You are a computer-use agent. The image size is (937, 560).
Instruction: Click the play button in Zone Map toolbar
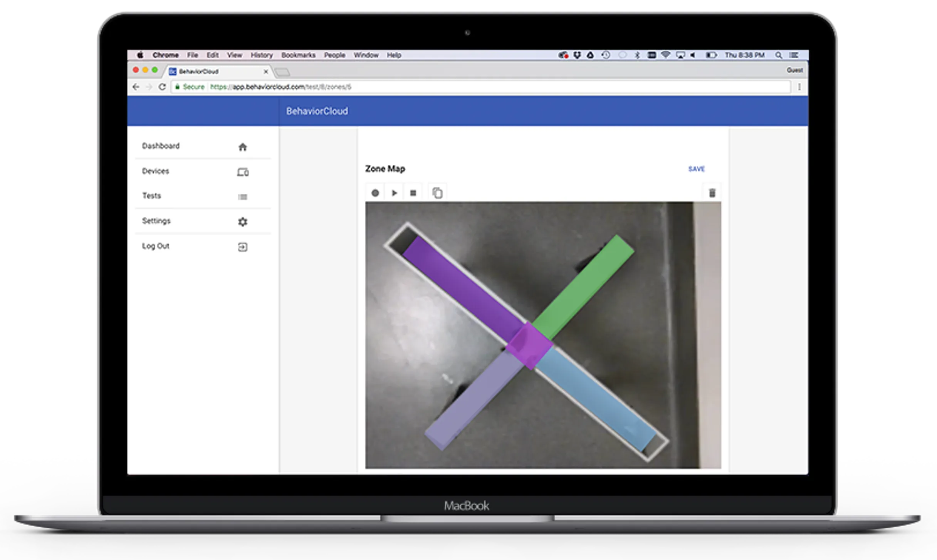394,193
